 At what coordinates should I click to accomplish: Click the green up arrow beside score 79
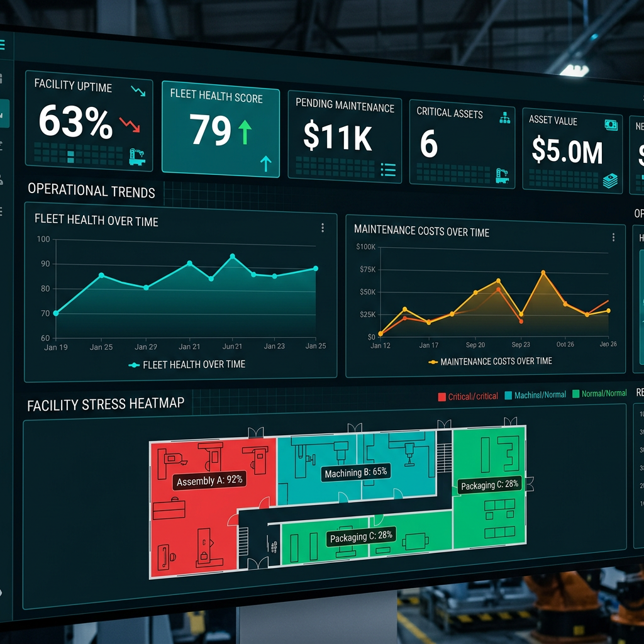click(245, 133)
